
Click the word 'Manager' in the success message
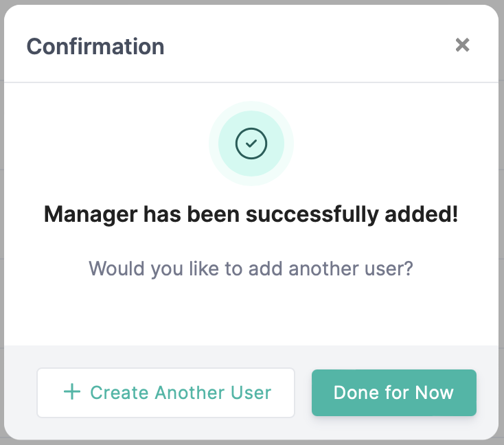(x=91, y=214)
